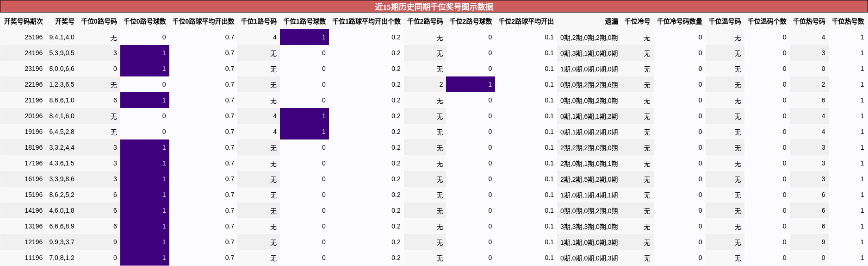The image size is (868, 266).
Task: Select the 开奖号码期次 column header
Action: (23, 21)
